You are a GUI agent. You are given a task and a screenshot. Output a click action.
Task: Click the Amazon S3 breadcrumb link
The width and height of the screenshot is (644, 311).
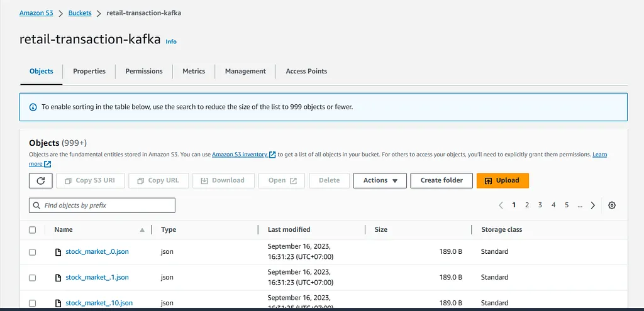pos(36,13)
